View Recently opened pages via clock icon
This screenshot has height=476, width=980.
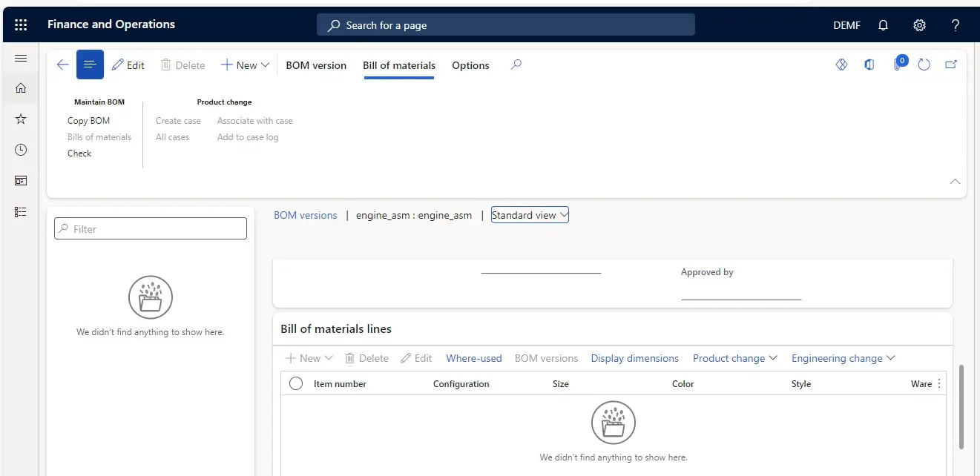click(20, 149)
